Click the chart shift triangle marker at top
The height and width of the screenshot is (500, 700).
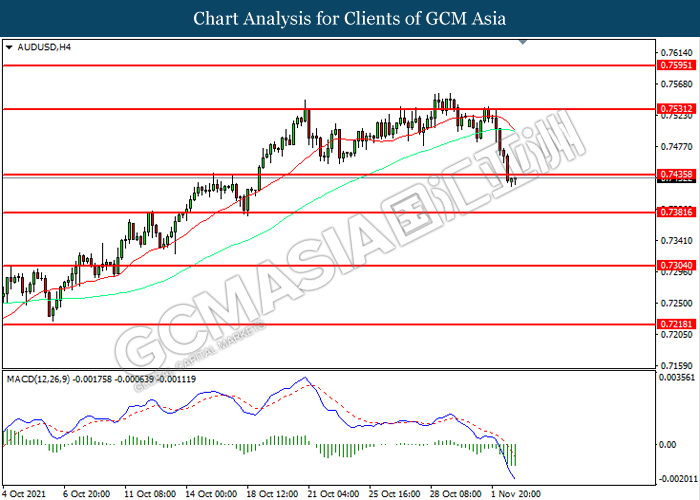pyautogui.click(x=523, y=42)
